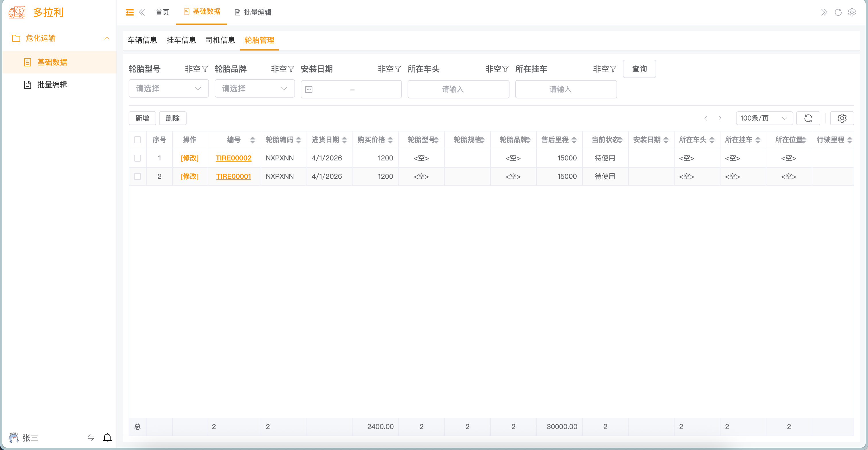
Task: Open the TIRE00001 record link
Action: (x=234, y=176)
